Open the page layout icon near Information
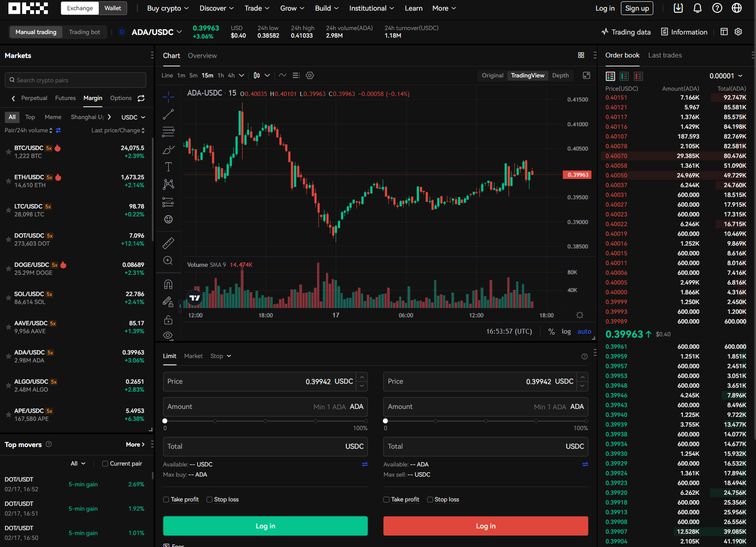This screenshot has height=547, width=756. 724,32
